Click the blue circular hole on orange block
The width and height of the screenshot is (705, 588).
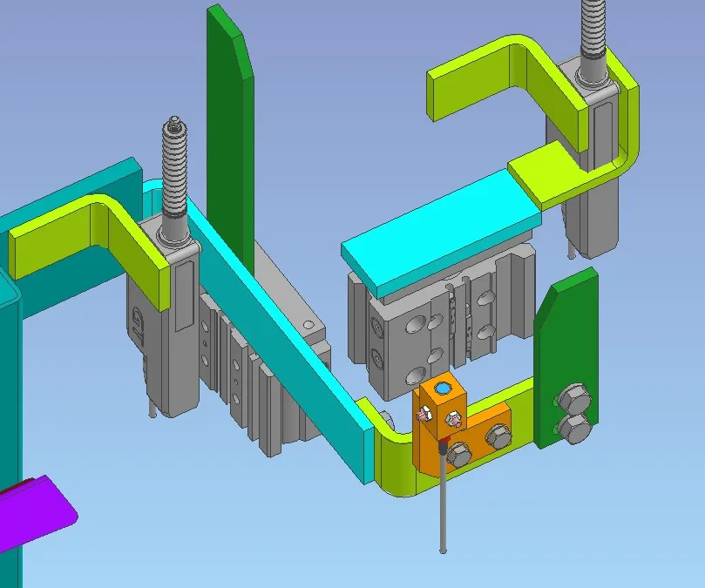(x=444, y=387)
